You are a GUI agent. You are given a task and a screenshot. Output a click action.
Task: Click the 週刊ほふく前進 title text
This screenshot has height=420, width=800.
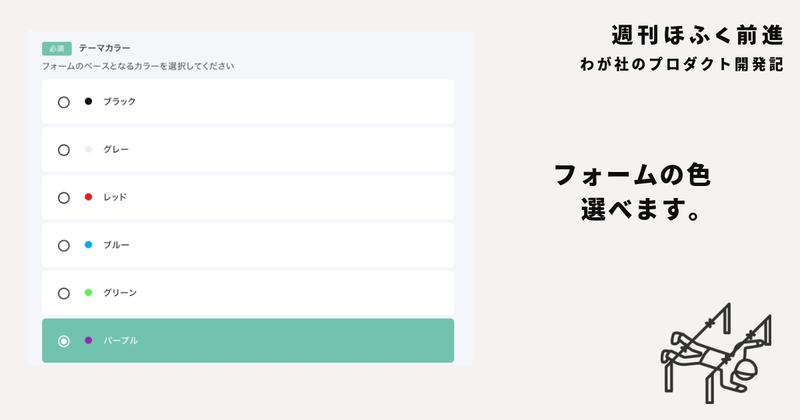coord(697,35)
